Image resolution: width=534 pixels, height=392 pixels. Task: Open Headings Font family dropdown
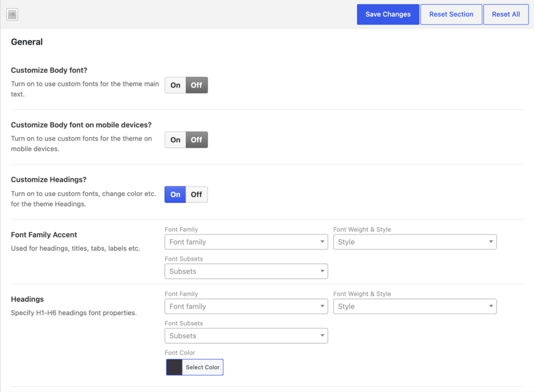tap(246, 307)
